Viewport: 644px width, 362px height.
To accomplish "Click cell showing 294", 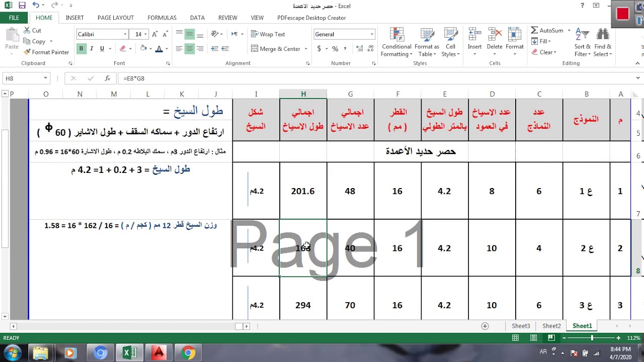I will 303,305.
